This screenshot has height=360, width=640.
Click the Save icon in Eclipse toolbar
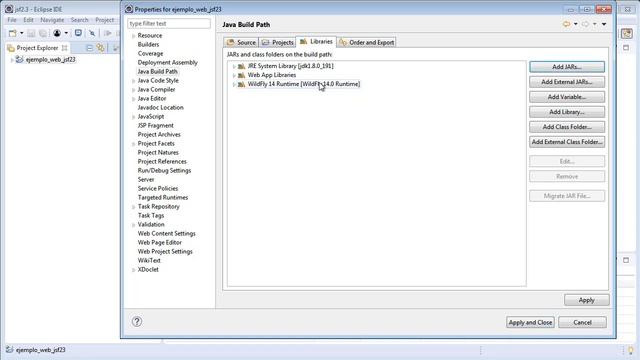(31, 33)
